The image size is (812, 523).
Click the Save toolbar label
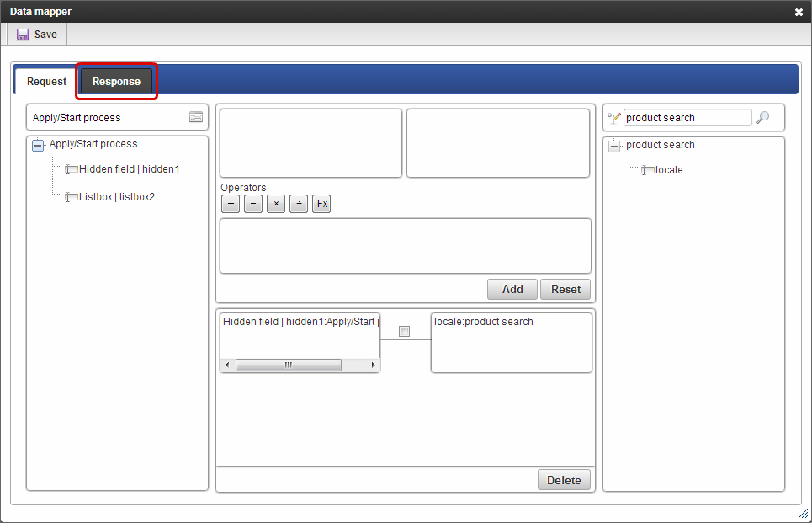(x=45, y=35)
